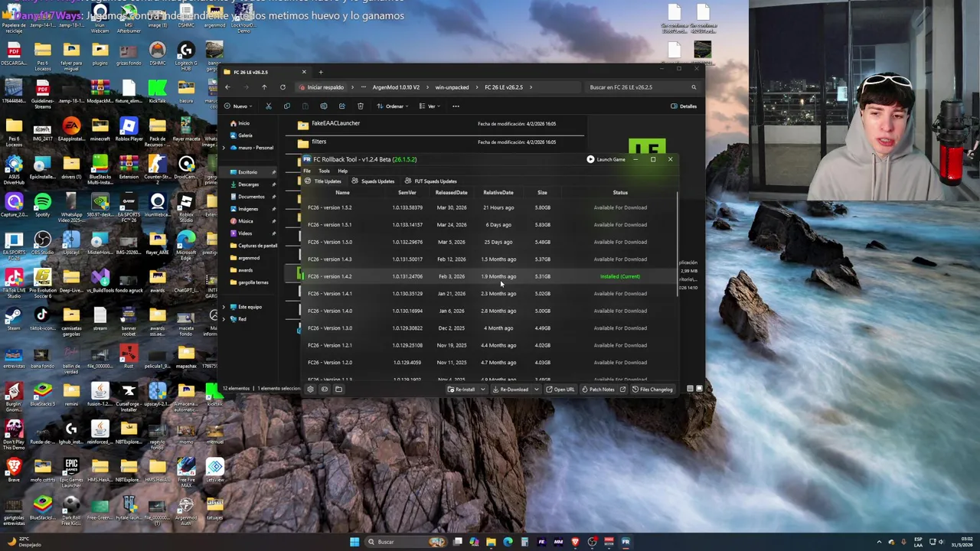The image size is (980, 551).
Task: Select the installed FC26 - version 1.4.2 row
Action: pyautogui.click(x=490, y=276)
